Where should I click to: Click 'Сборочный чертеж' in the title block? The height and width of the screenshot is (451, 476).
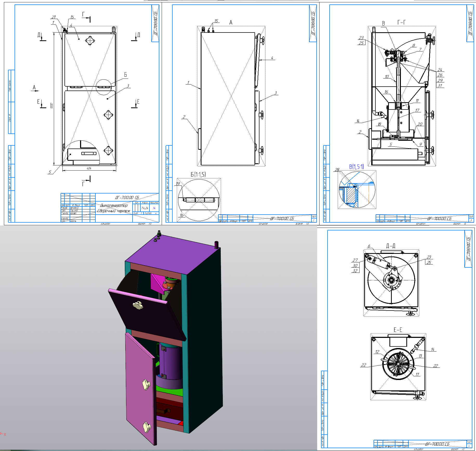(114, 211)
